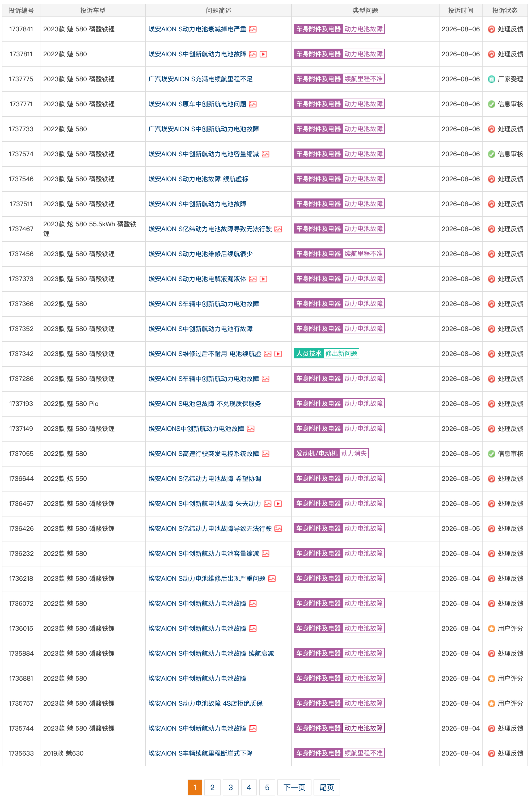This screenshot has width=532, height=805.
Task: Click the 修出新问题 tag
Action: [341, 353]
